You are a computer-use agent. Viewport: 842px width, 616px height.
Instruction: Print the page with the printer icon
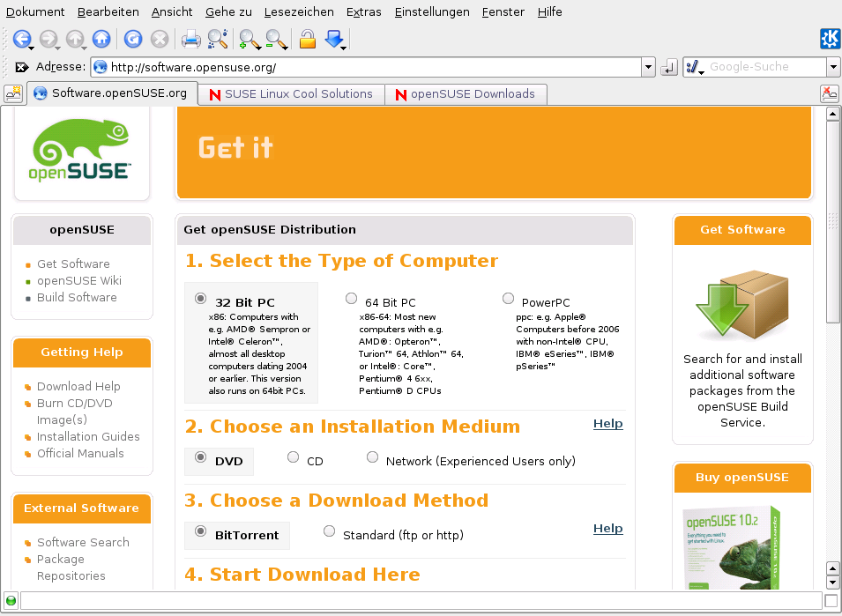pyautogui.click(x=190, y=39)
